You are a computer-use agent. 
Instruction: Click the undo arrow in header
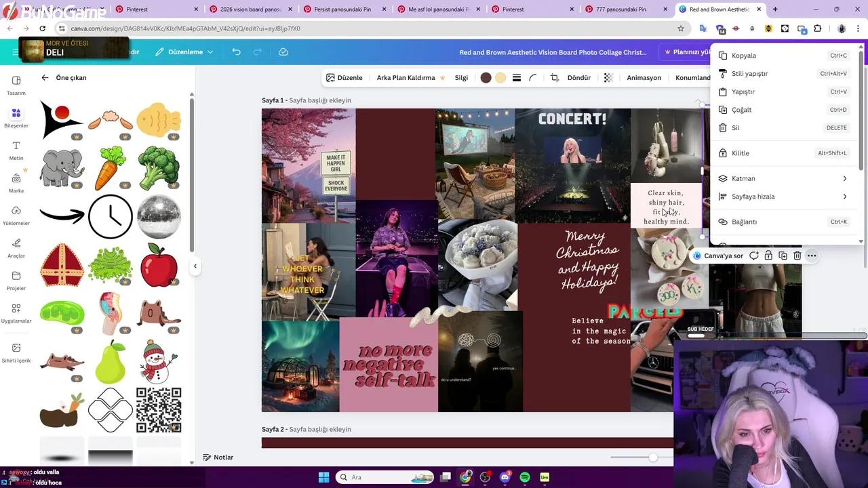(x=236, y=52)
